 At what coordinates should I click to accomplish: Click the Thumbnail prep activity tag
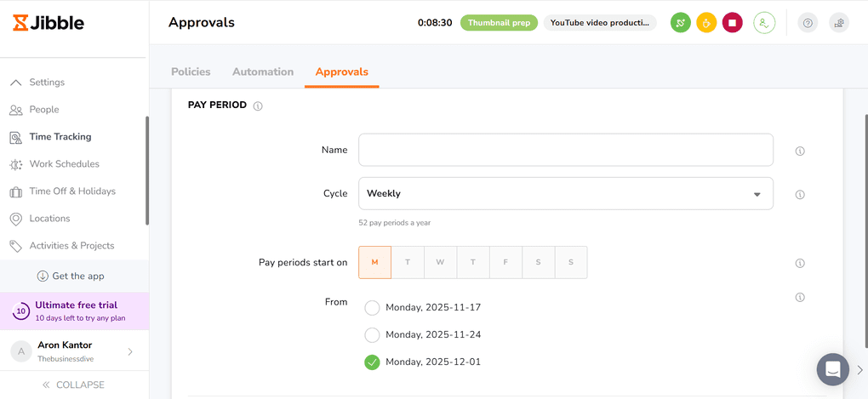[x=499, y=23]
